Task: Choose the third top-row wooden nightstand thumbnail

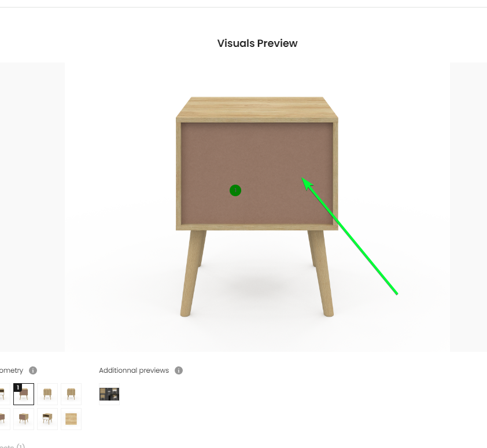Action: coord(47,394)
